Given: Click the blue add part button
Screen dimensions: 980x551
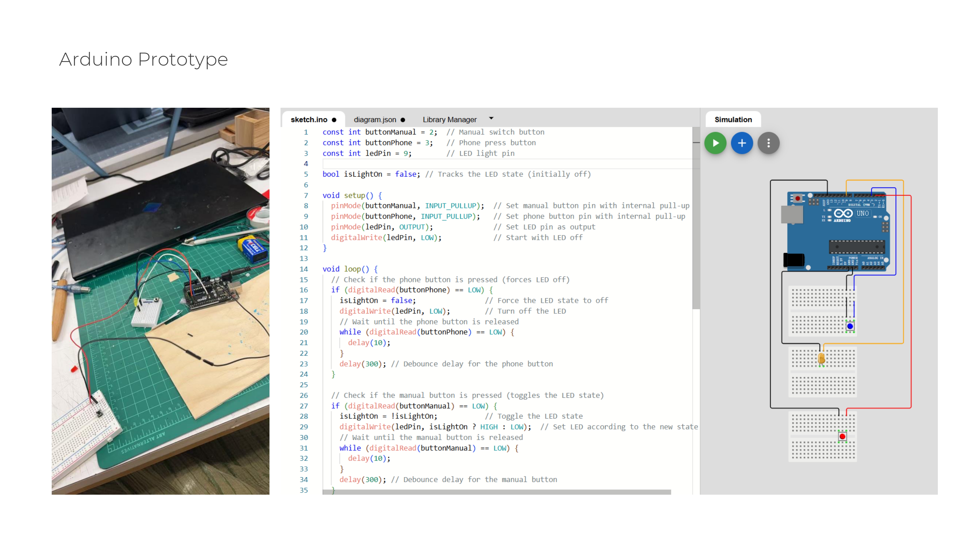Looking at the screenshot, I should point(742,143).
